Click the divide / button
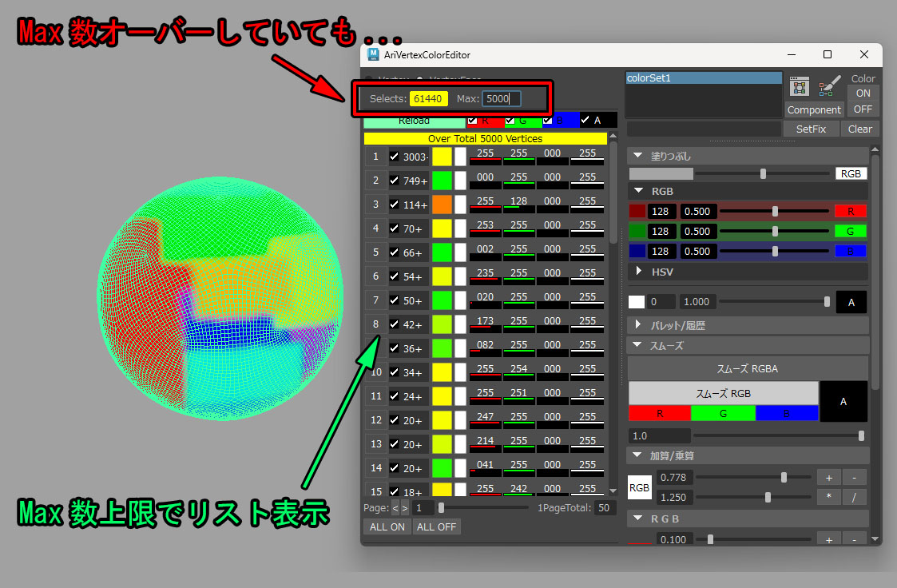Screen dimensions: 897x588 854,497
